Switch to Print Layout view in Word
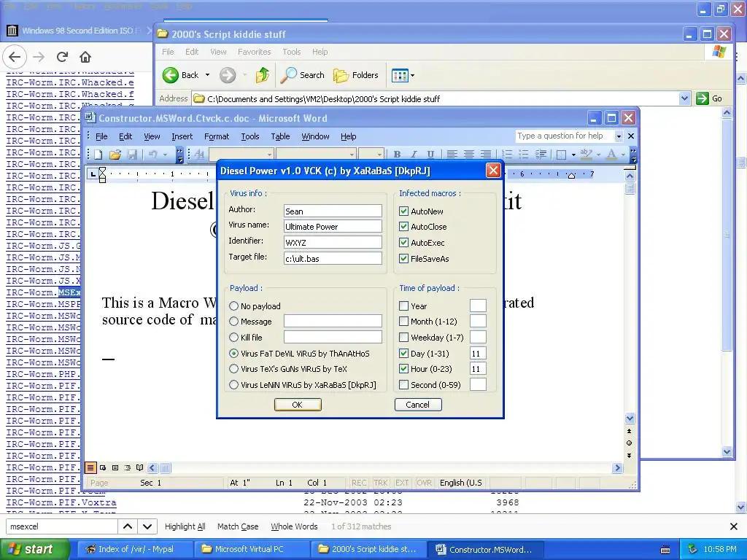Viewport: 747px width, 560px height. pyautogui.click(x=115, y=468)
